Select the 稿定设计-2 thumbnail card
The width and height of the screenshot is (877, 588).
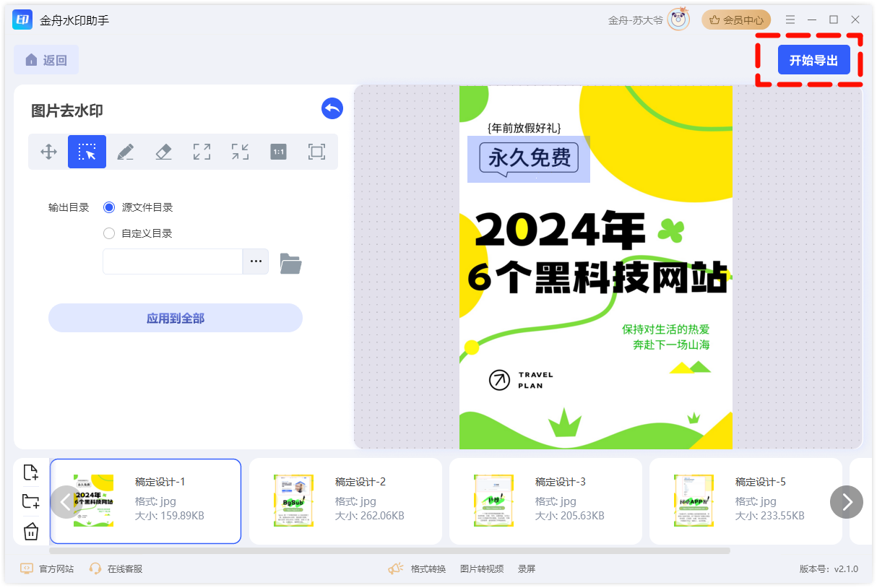coord(345,501)
